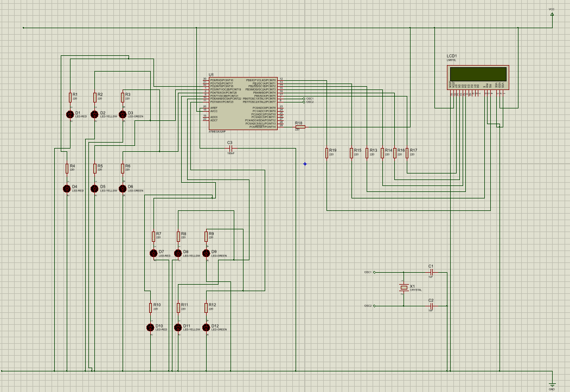Image resolution: width=570 pixels, height=392 pixels.
Task: Click the "C3" reference label
Action: pos(230,143)
